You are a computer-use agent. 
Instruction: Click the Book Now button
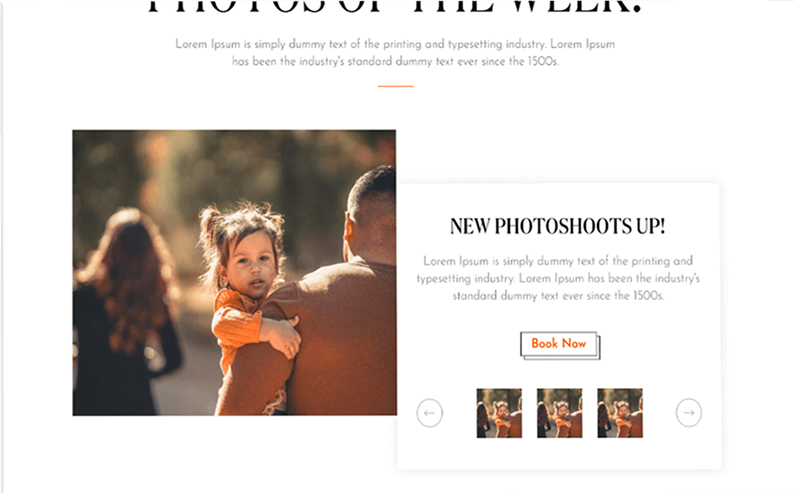(560, 345)
